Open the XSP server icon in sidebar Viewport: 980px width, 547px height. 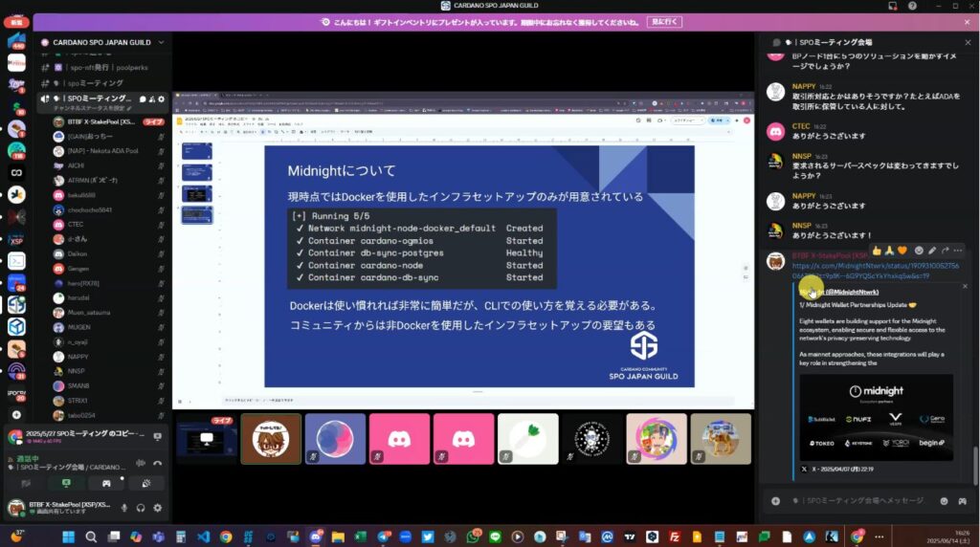(x=16, y=240)
